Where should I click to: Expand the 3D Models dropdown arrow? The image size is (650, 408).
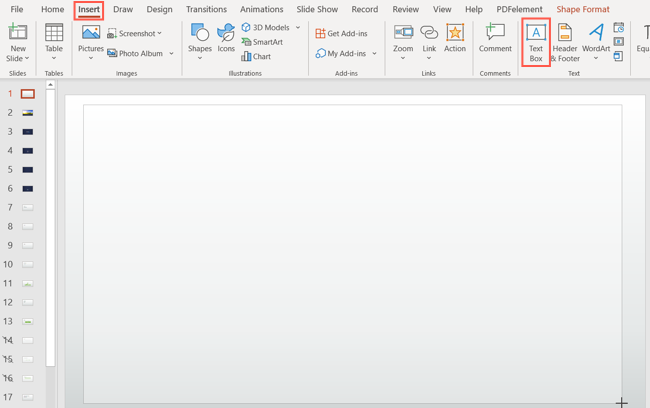pyautogui.click(x=298, y=27)
